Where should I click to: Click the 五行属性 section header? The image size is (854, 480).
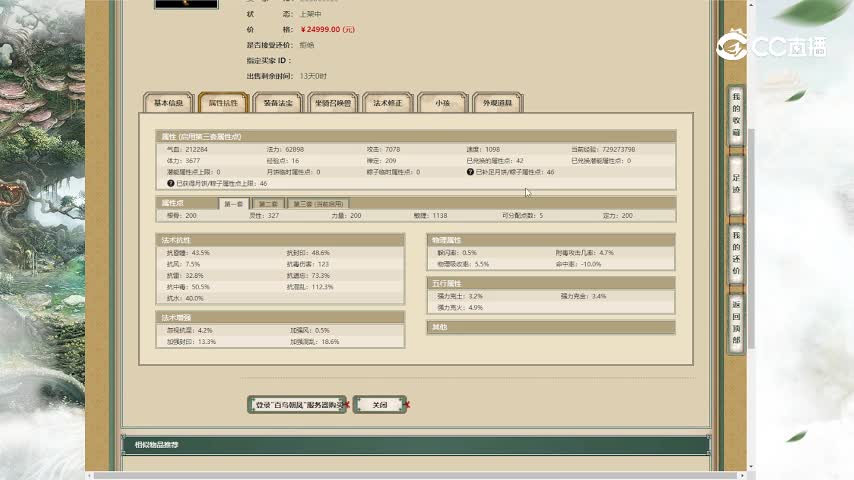pyautogui.click(x=551, y=283)
